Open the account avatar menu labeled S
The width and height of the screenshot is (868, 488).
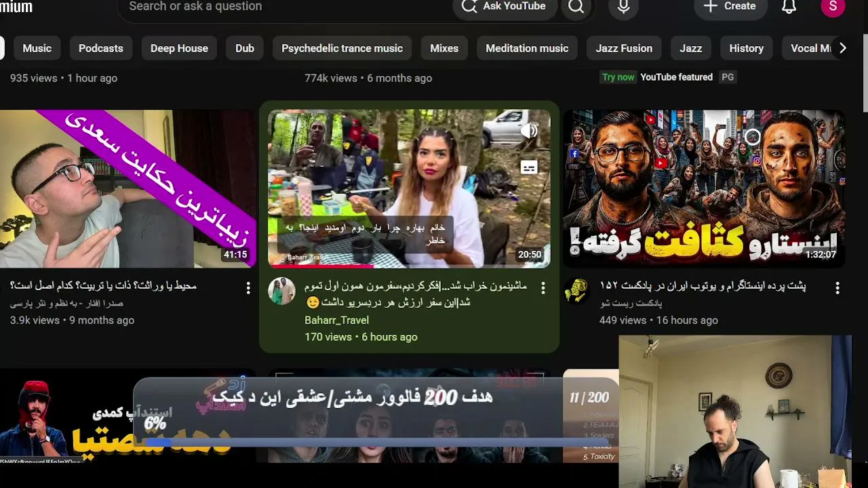point(833,7)
